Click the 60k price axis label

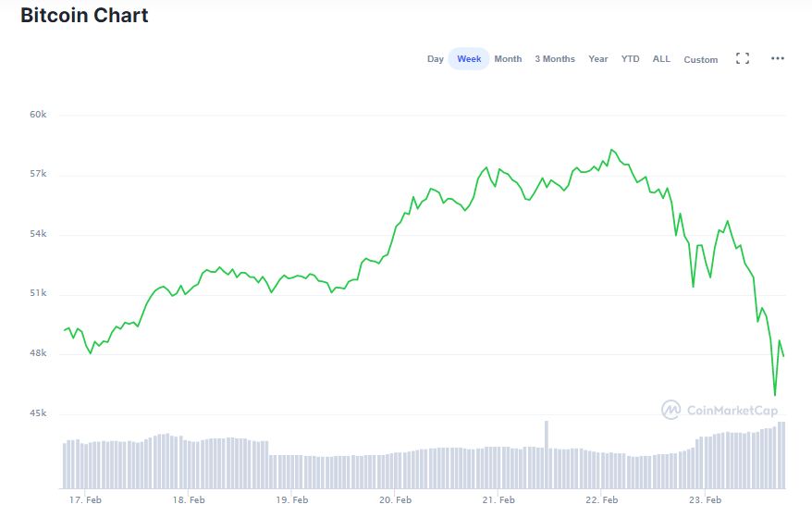38,115
